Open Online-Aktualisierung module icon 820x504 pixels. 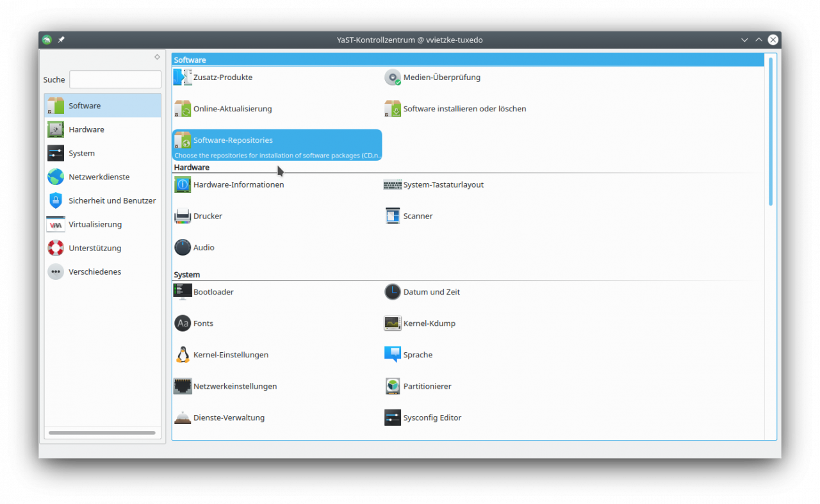click(183, 109)
